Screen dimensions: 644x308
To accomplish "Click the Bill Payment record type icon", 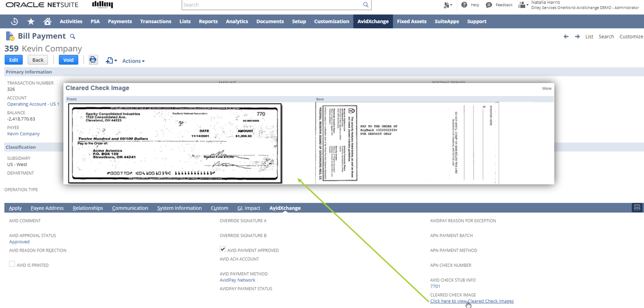I will (x=10, y=36).
